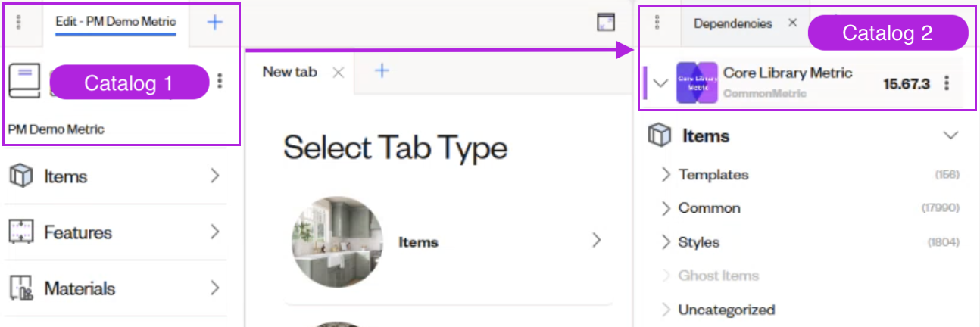Click the Core Library Metric logo icon
Image resolution: width=980 pixels, height=327 pixels.
tap(696, 83)
